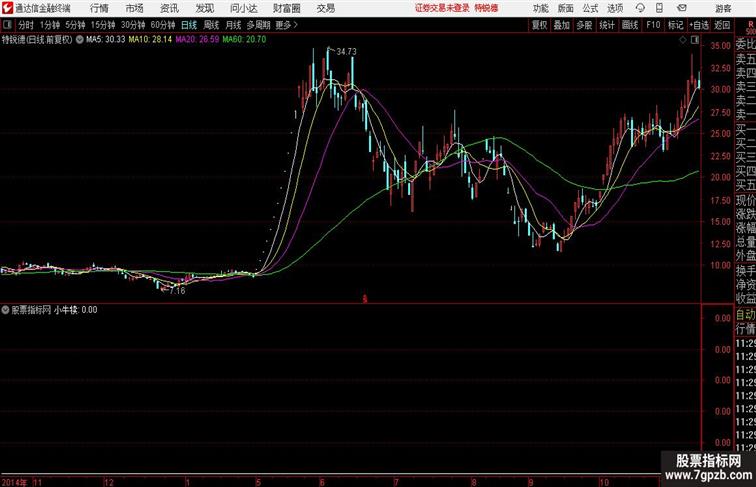This screenshot has height=487, width=756.
Task: Open the 发现 menu
Action: (x=204, y=8)
